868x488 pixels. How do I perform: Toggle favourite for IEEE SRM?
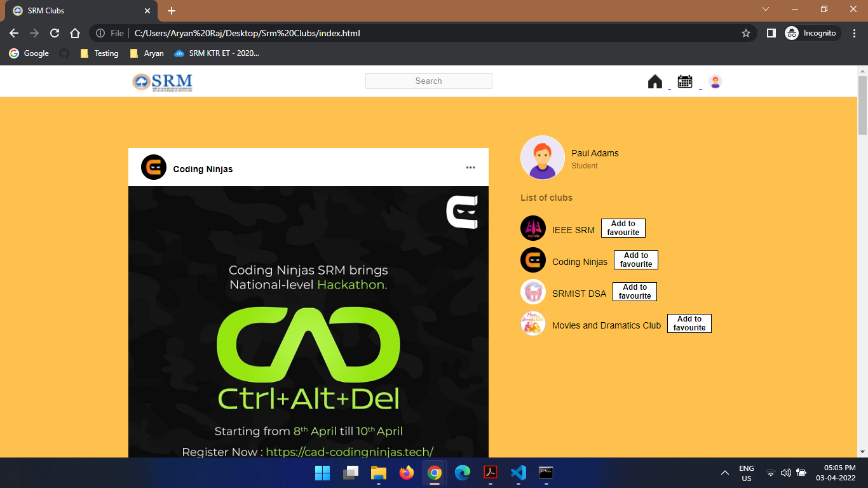click(x=623, y=227)
